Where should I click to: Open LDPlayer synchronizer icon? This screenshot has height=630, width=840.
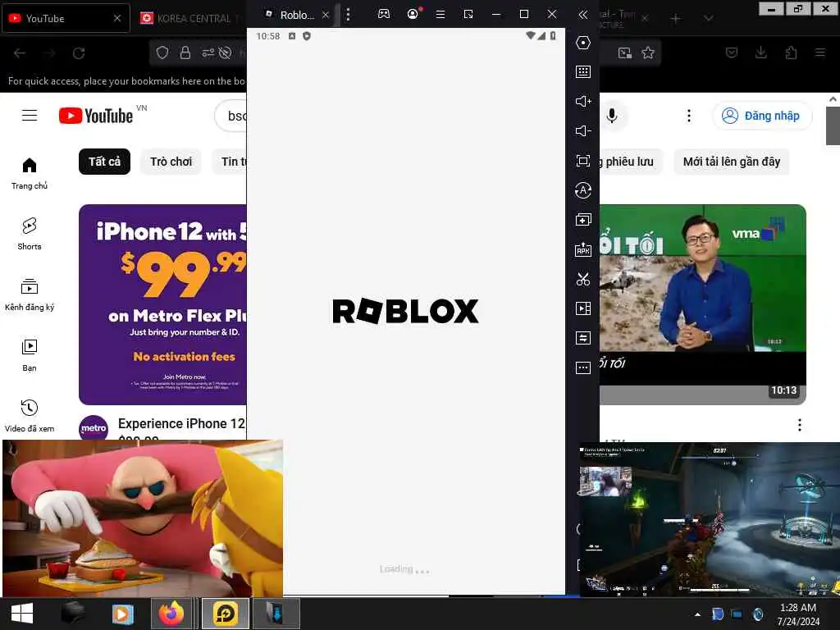pos(583,338)
